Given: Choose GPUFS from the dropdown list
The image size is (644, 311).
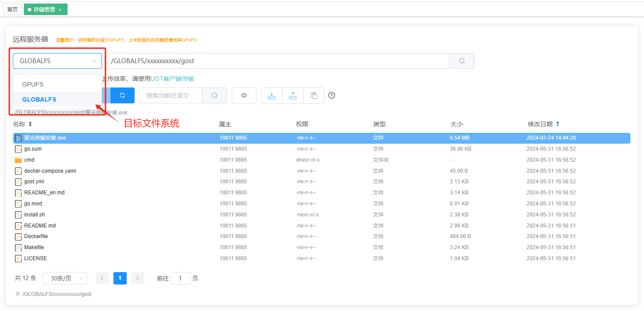Looking at the screenshot, I should pyautogui.click(x=57, y=84).
